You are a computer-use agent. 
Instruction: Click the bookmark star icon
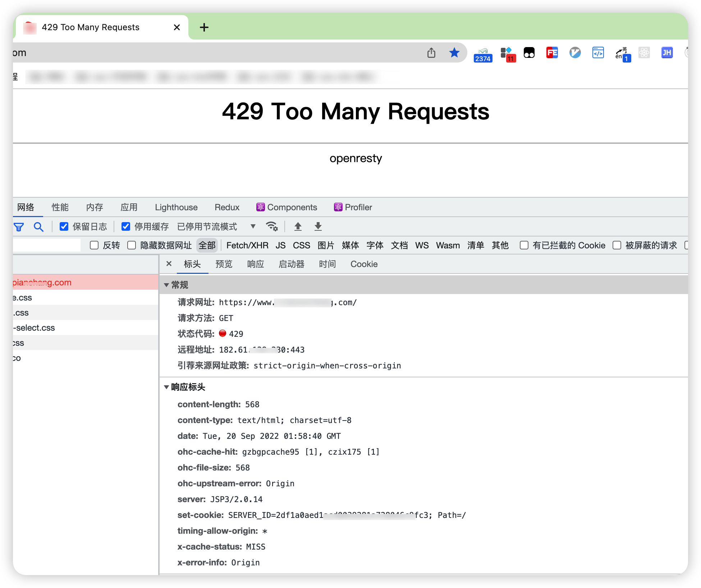tap(454, 53)
